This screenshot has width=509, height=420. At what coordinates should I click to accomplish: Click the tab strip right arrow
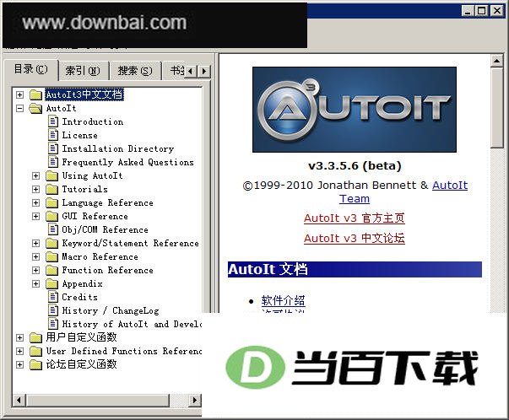coord(204,71)
